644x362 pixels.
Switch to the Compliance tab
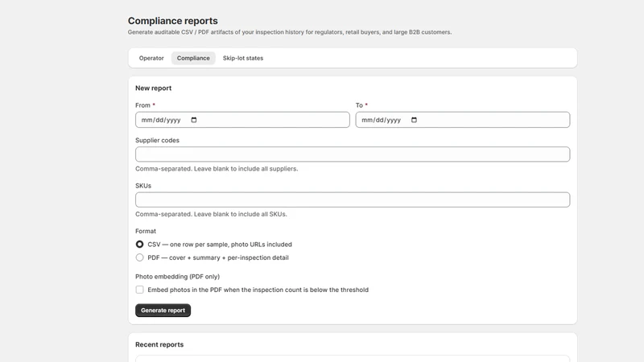[x=193, y=58]
